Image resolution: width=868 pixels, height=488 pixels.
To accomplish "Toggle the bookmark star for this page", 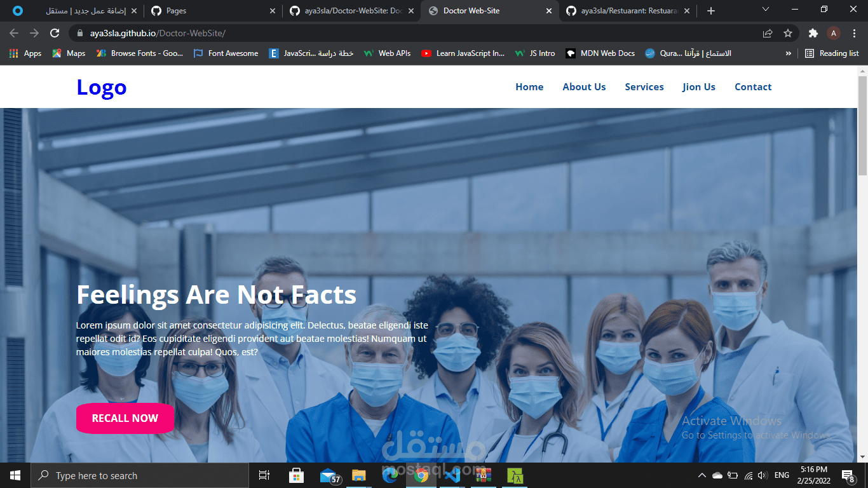I will (x=788, y=33).
